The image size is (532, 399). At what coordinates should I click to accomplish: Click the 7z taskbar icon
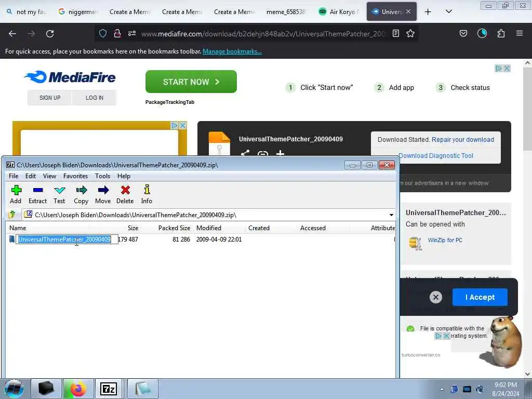(109, 389)
